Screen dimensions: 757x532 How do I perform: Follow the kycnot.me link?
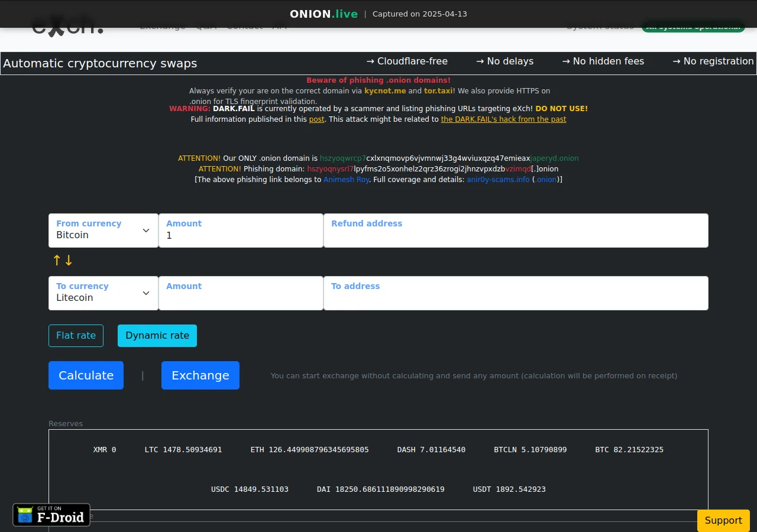pyautogui.click(x=385, y=91)
